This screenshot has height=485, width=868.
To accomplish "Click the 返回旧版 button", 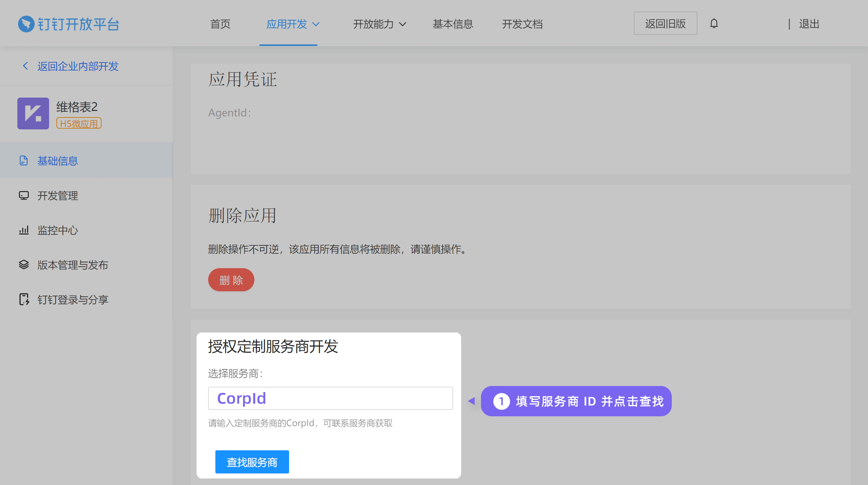I will tap(665, 23).
